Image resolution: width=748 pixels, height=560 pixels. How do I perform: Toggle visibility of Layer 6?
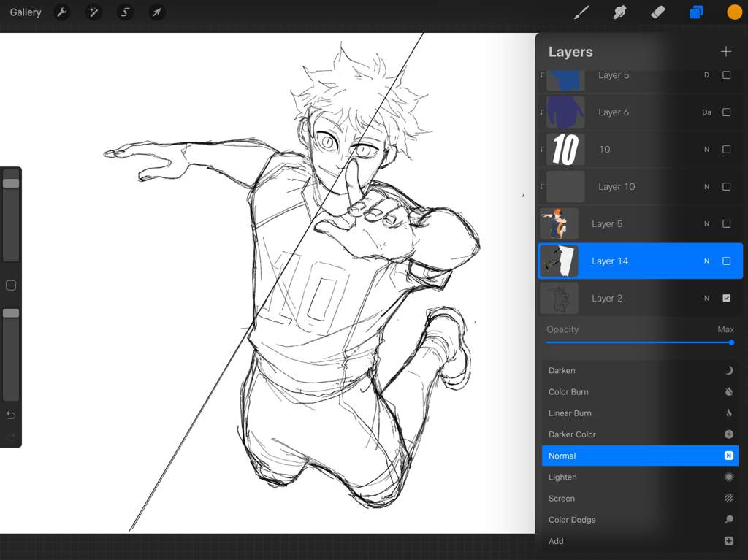click(x=726, y=112)
